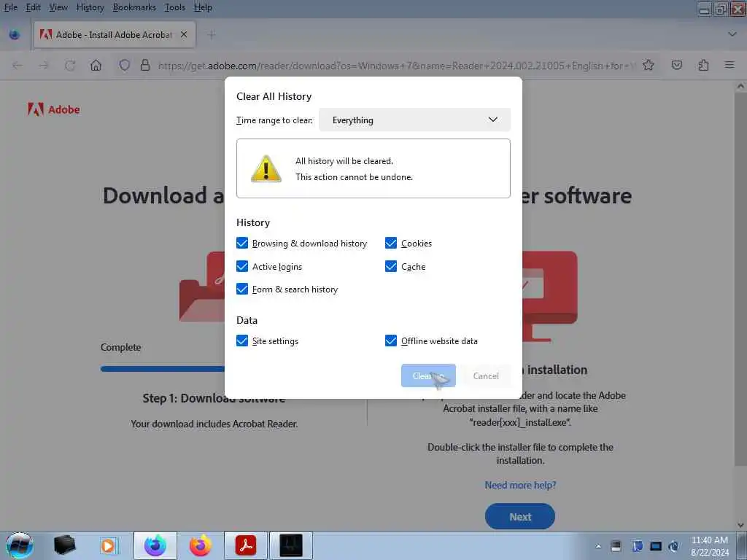This screenshot has width=747, height=560.
Task: Click the download progress bar
Action: (163, 368)
